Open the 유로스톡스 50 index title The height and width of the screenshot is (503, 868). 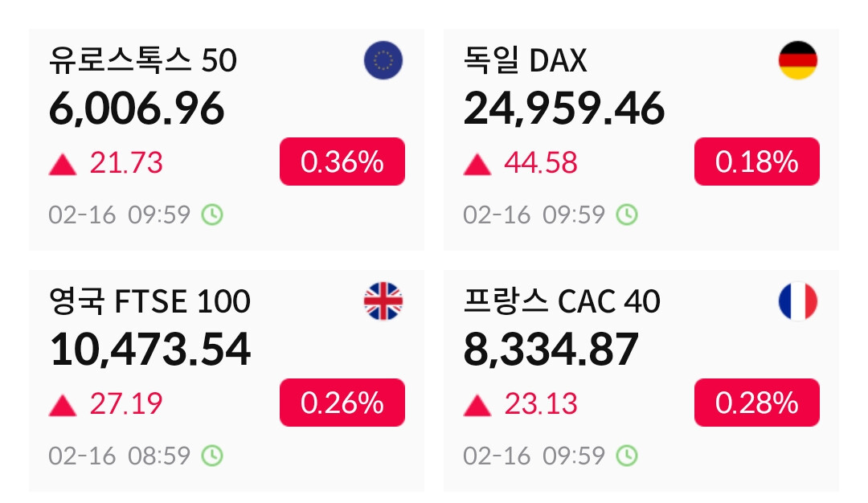tap(143, 61)
